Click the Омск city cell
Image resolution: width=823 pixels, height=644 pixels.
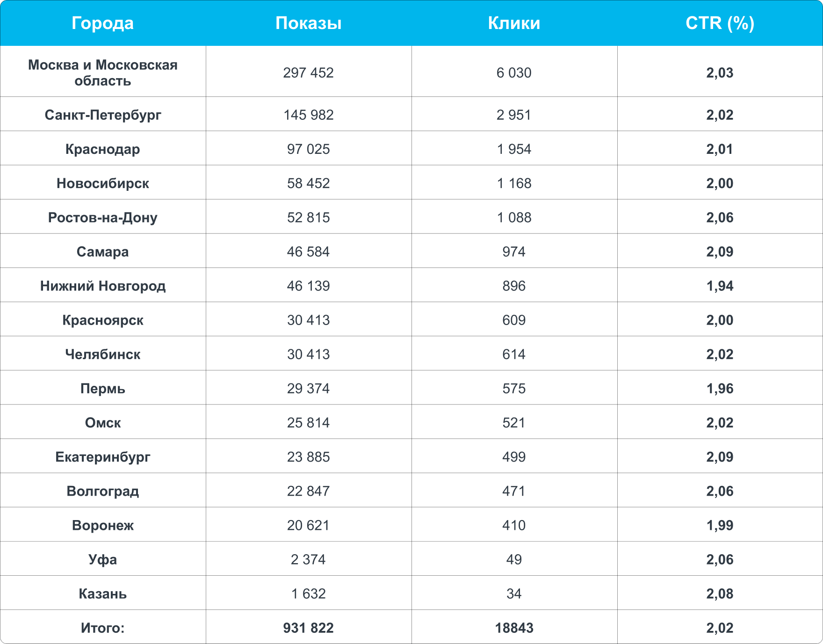click(x=103, y=422)
